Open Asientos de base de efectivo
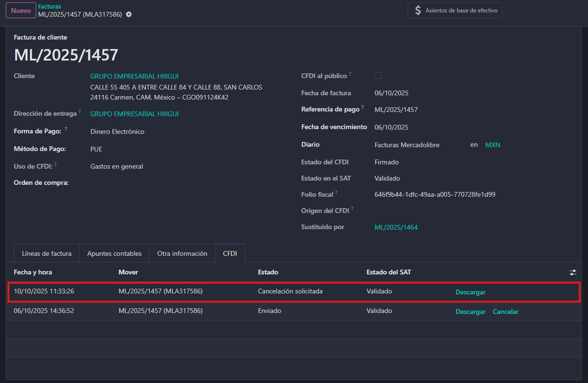Image resolution: width=588 pixels, height=383 pixels. click(461, 10)
